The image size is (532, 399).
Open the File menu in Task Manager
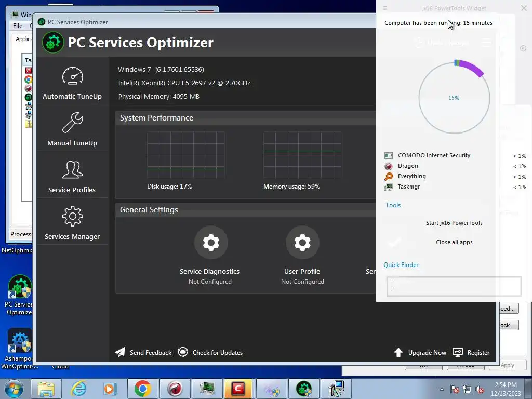click(x=18, y=26)
